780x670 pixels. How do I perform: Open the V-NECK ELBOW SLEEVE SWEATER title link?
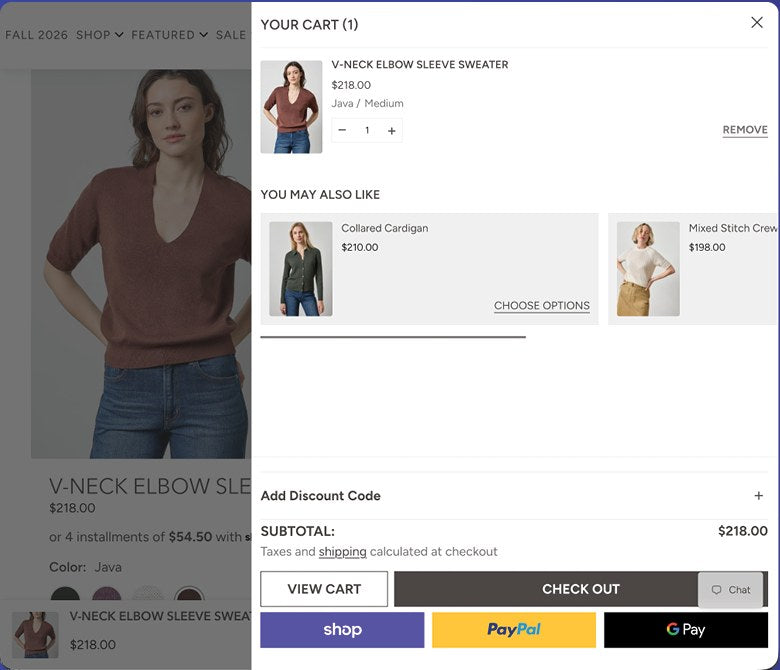point(420,65)
